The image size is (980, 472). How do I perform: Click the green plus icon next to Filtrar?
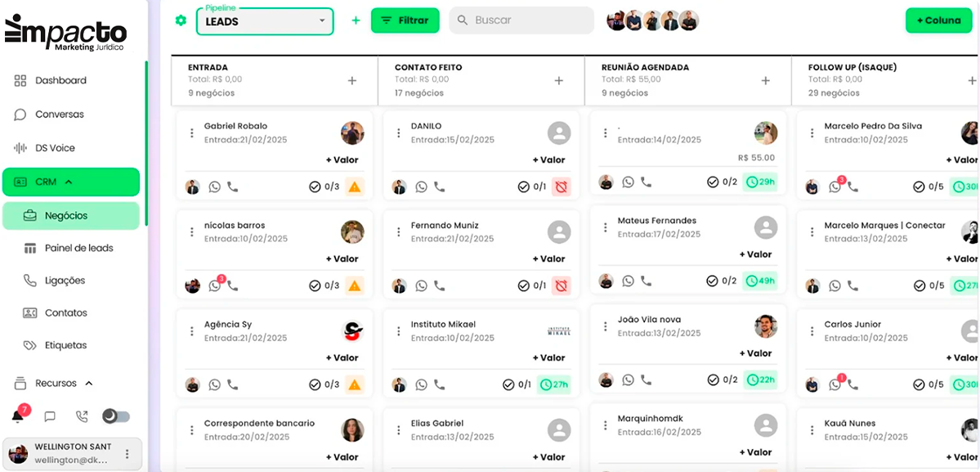click(356, 20)
